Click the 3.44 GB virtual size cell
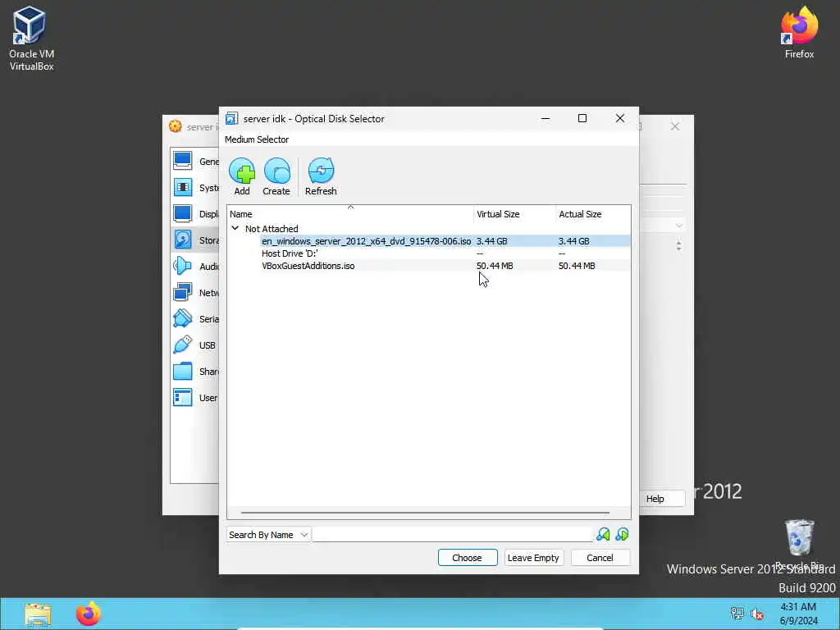Screen dimensions: 840x630 point(492,241)
